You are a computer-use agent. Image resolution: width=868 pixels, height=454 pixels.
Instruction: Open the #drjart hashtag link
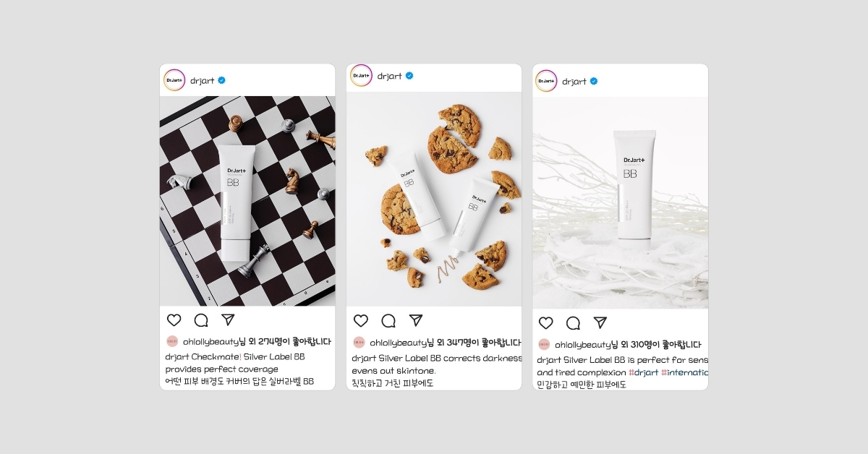[643, 372]
